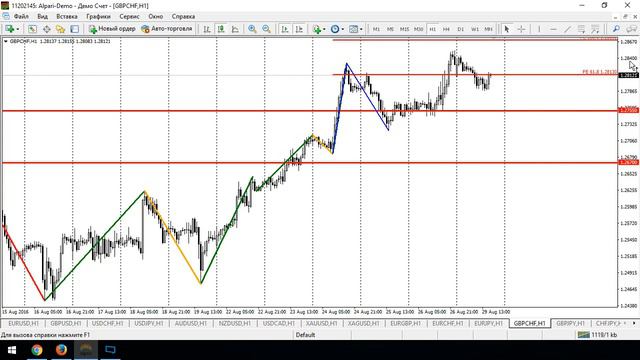The image size is (640, 360).
Task: Open the Navigator panel icon
Action: point(60,29)
